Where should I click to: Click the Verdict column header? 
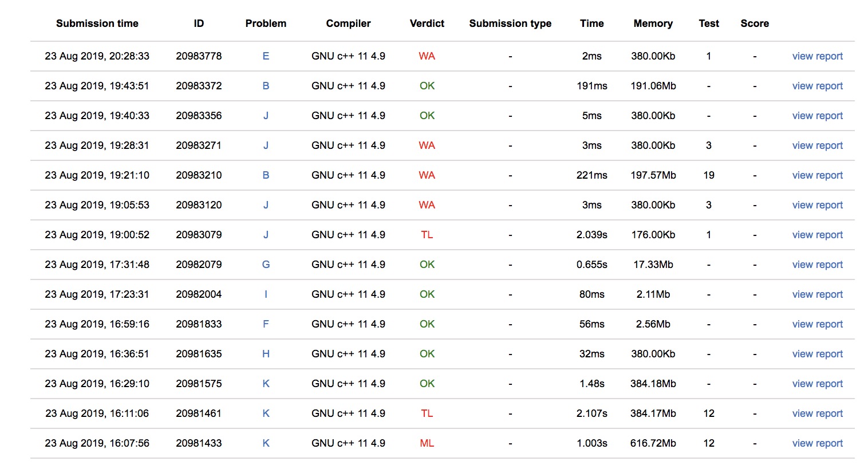point(427,23)
